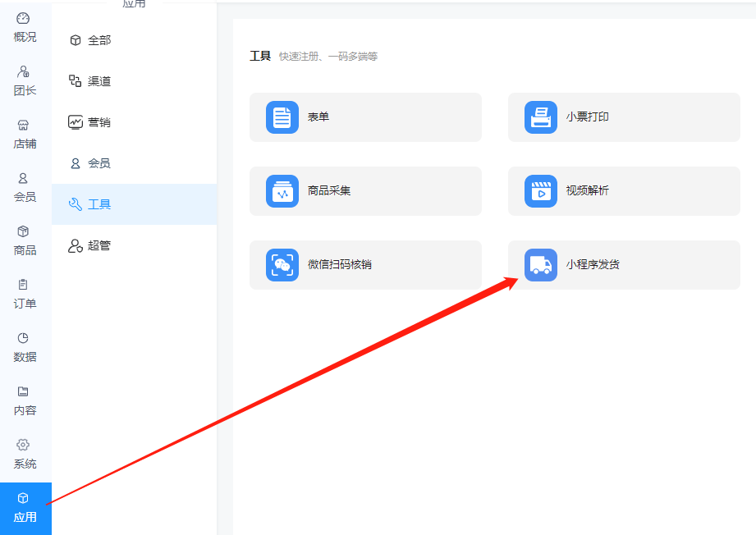Select the 全部 submenu label

(x=99, y=40)
